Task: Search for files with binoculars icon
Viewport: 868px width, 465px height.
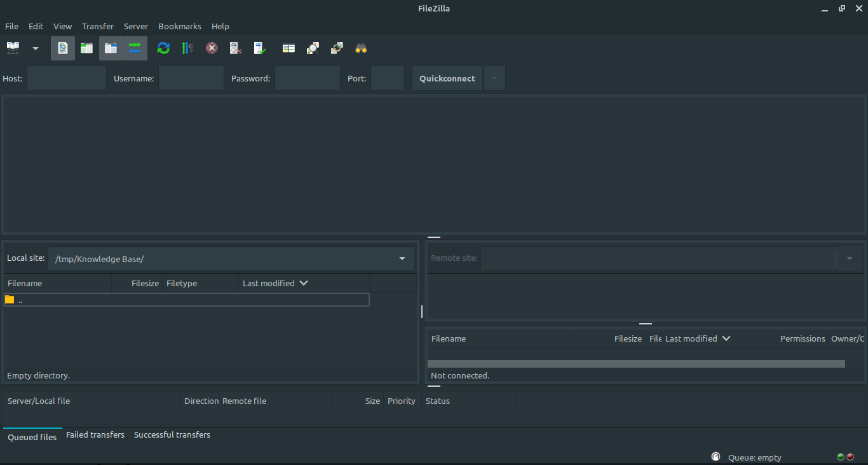Action: pos(361,48)
